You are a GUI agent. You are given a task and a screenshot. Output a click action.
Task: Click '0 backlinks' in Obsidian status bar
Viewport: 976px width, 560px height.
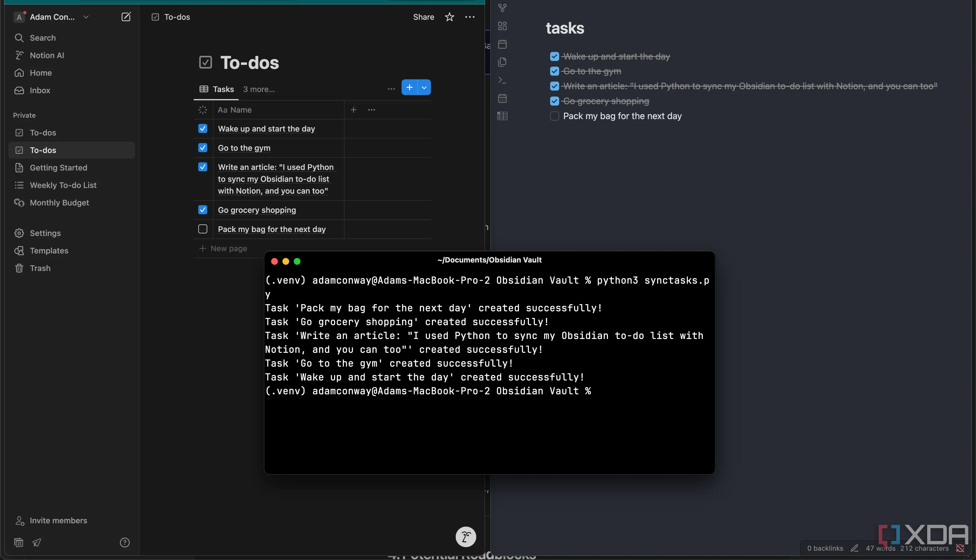click(825, 548)
